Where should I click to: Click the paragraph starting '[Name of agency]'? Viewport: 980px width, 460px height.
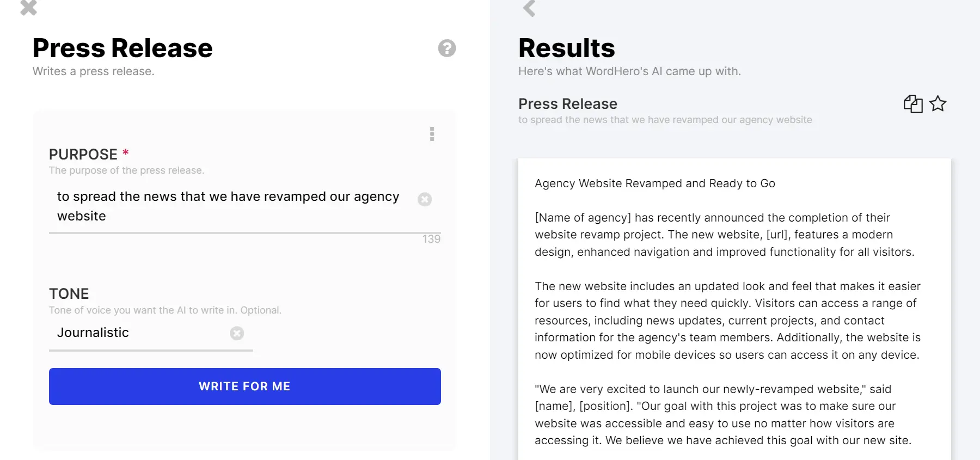tap(725, 235)
